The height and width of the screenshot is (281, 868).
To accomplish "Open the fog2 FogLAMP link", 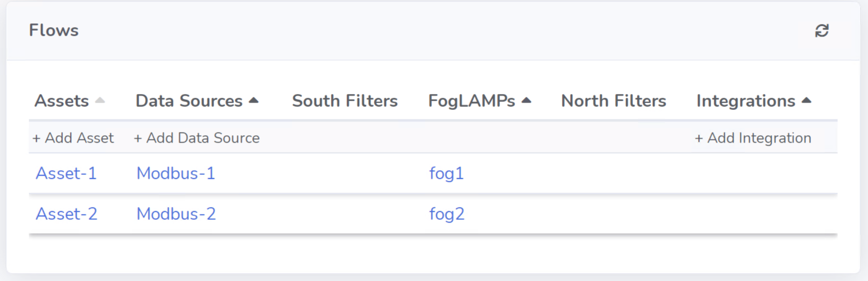I will tap(447, 214).
